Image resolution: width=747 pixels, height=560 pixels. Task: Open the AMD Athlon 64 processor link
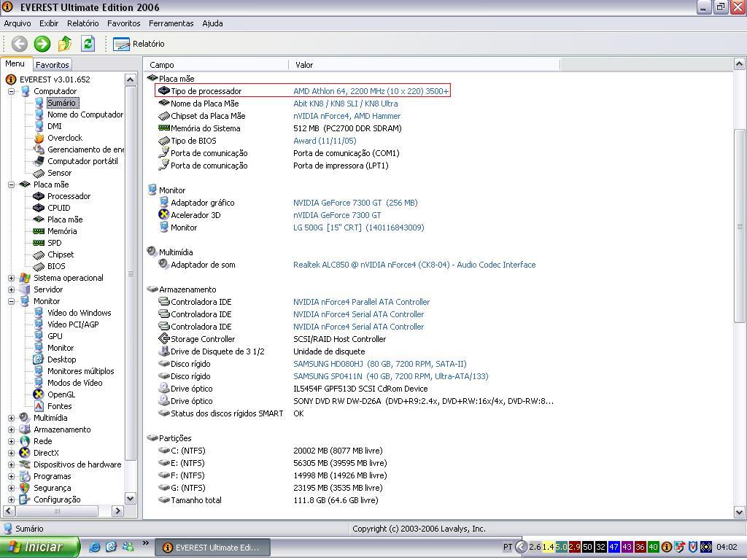371,91
